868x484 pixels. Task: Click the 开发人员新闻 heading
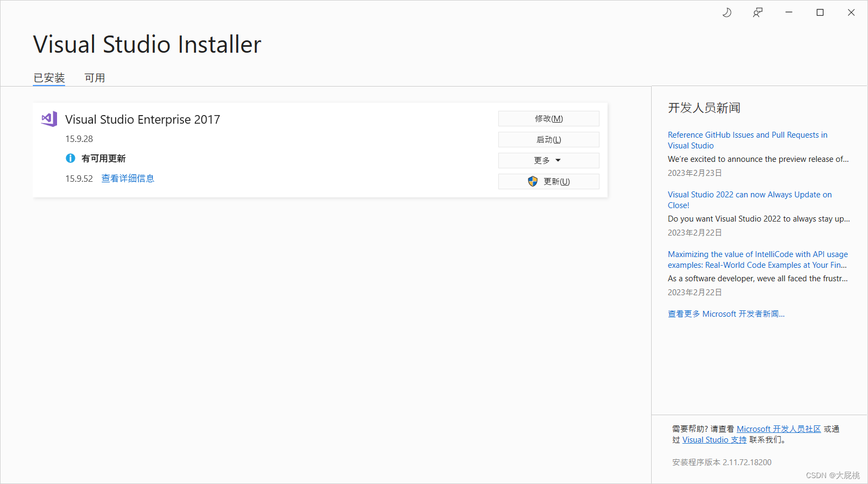pyautogui.click(x=704, y=108)
